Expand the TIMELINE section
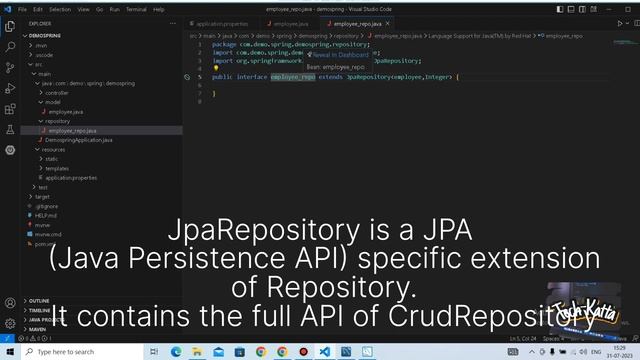Screen dimensions: 640x360 point(39,310)
